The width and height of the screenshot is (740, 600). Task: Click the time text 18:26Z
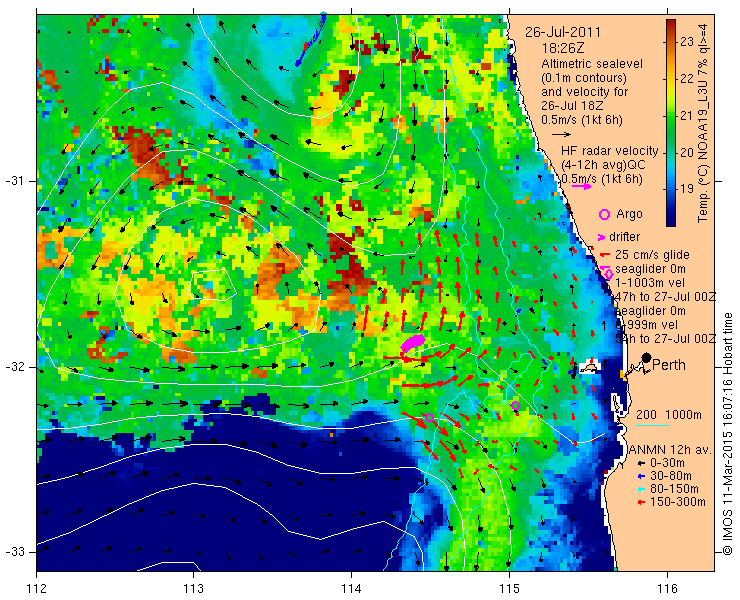pos(563,48)
